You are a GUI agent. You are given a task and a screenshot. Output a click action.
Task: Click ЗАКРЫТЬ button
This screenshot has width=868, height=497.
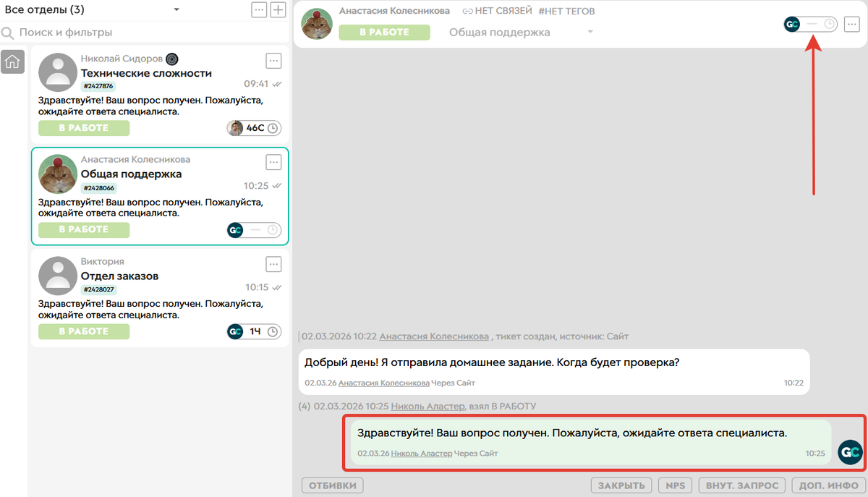coord(621,485)
